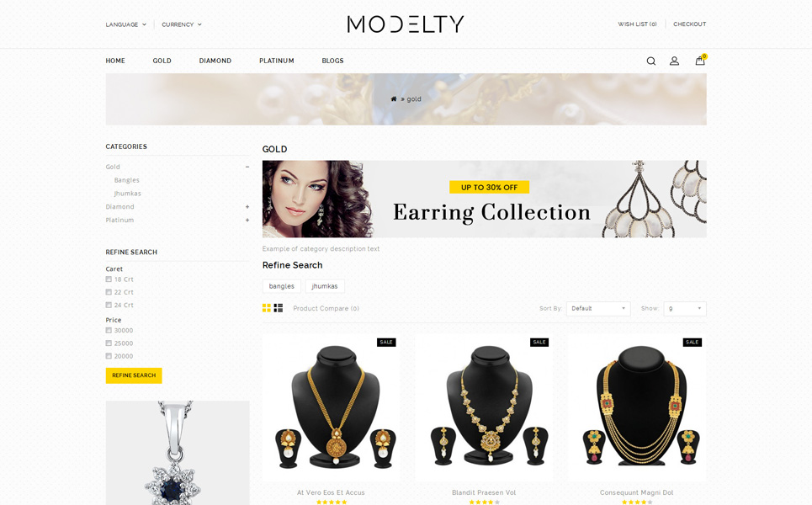The image size is (812, 505).
Task: Collapse the Gold category
Action: 247,167
